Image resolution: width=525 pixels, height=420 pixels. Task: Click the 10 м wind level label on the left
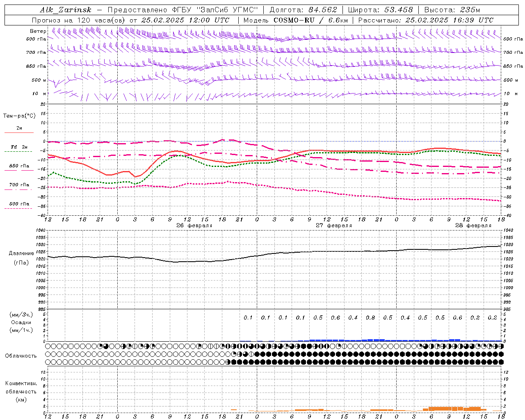[39, 94]
